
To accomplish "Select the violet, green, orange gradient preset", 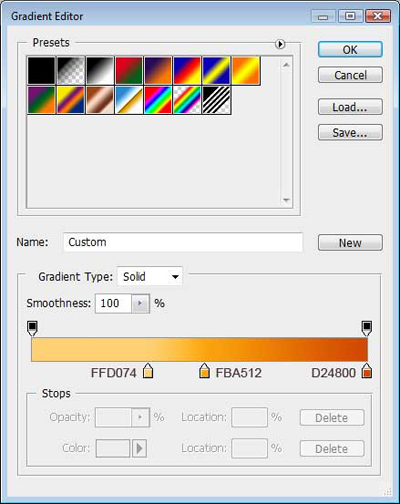I will tap(41, 100).
